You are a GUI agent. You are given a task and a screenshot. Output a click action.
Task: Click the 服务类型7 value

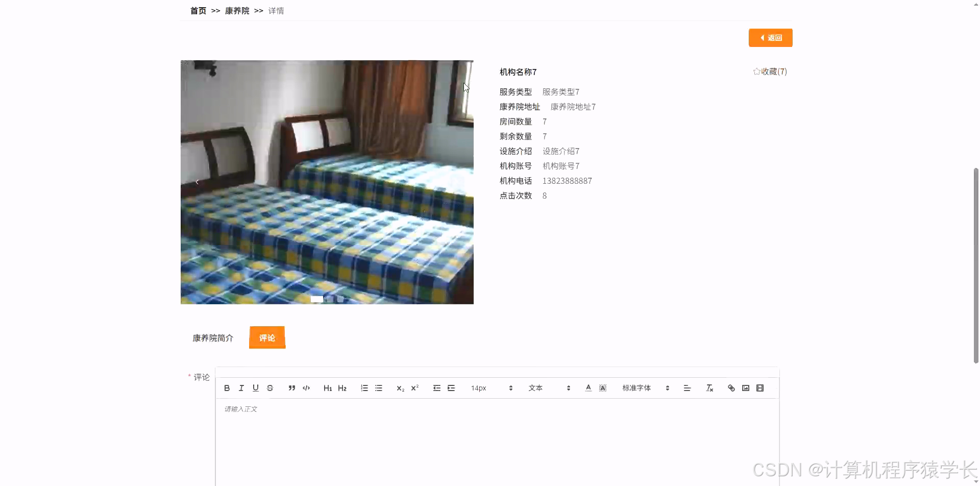click(560, 92)
